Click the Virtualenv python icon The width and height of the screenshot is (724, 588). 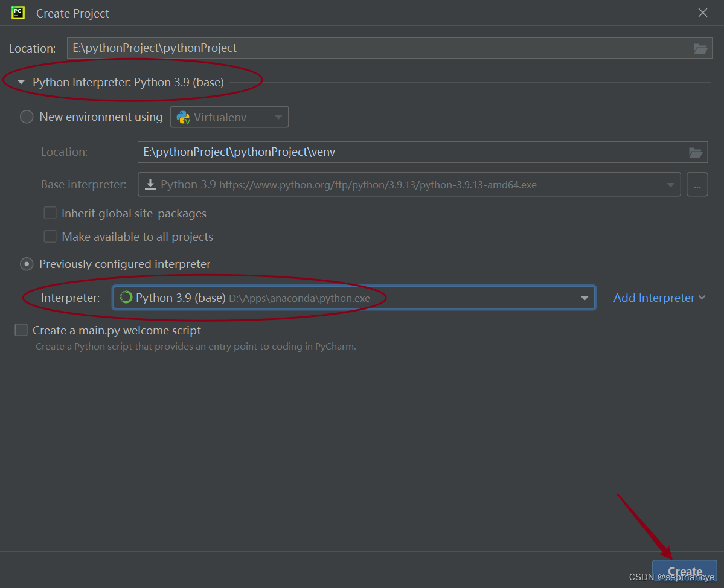(184, 117)
